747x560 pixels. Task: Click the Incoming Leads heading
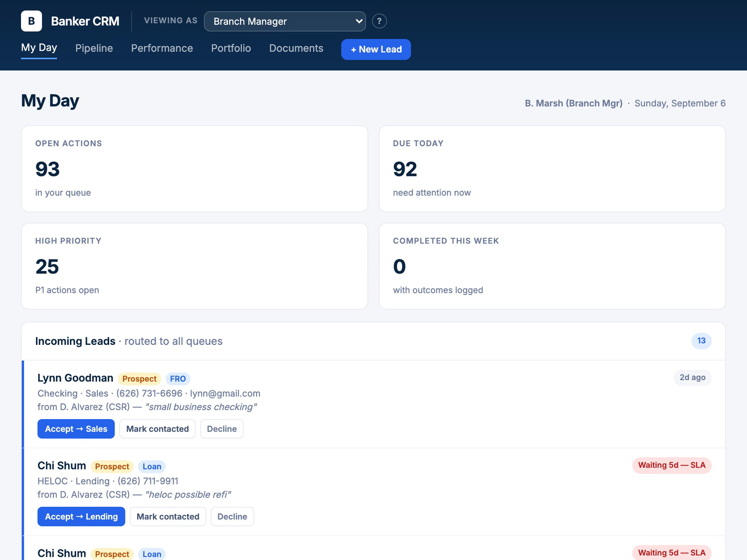click(x=75, y=341)
